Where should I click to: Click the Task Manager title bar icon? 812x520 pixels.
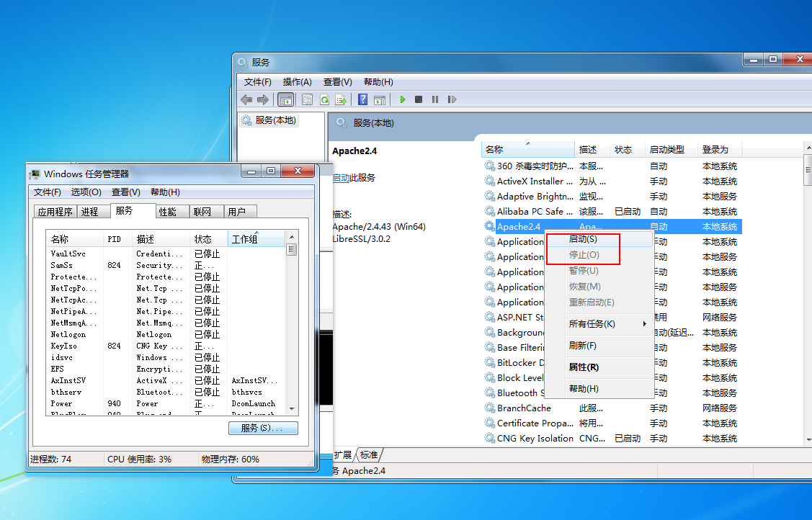click(x=35, y=174)
